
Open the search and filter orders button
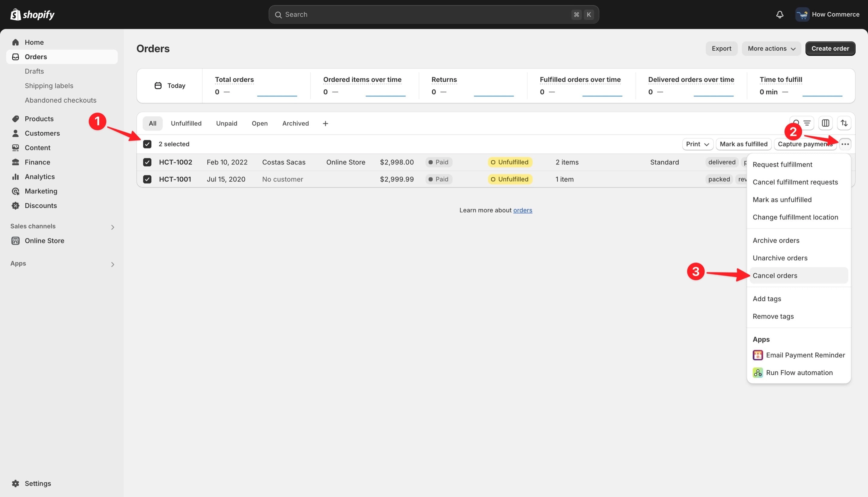[802, 123]
